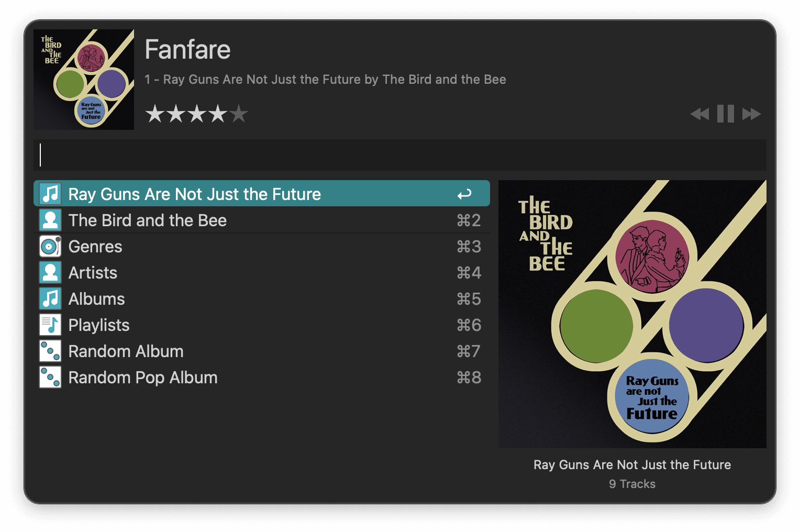This screenshot has width=800, height=532.
Task: Click the fifth rating star
Action: 239,114
